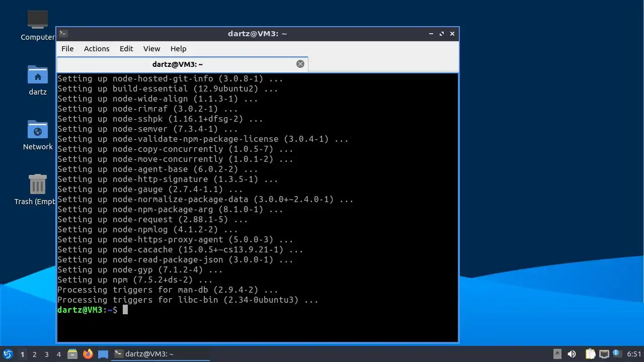Click the 'Processing triggers for man-db' line
Image resolution: width=644 pixels, height=362 pixels.
pyautogui.click(x=168, y=290)
